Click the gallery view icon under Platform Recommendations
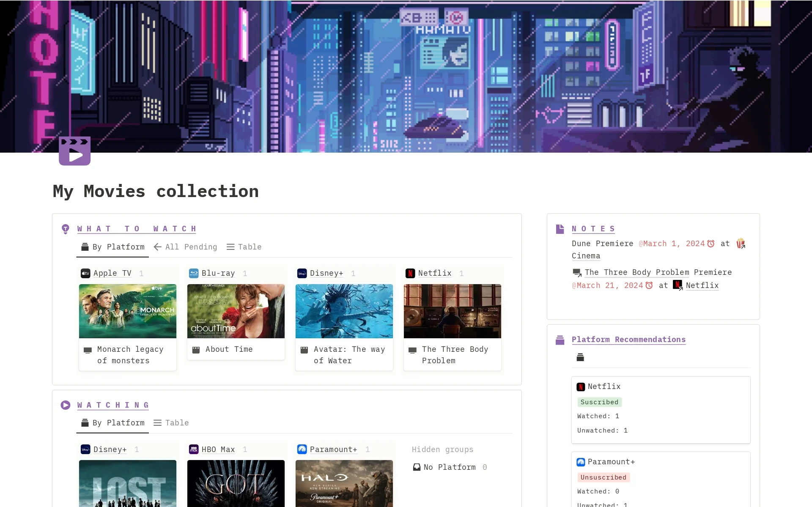812x507 pixels. pos(580,358)
